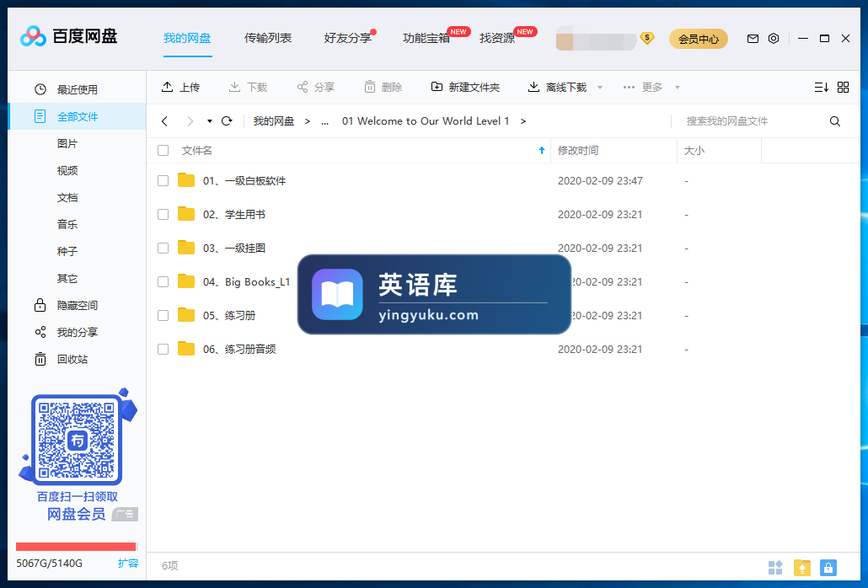Open the sort order icon
The height and width of the screenshot is (588, 868).
point(822,87)
